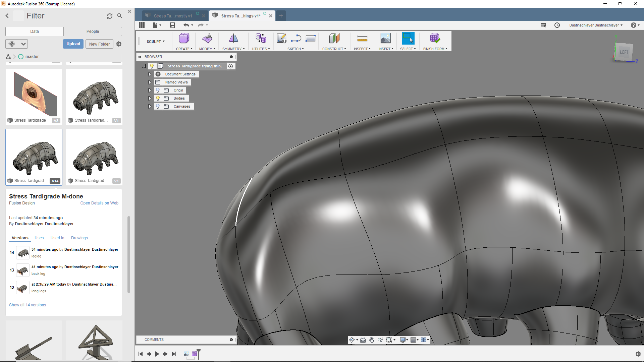Open Details on Web link
The height and width of the screenshot is (362, 644).
pos(99,203)
